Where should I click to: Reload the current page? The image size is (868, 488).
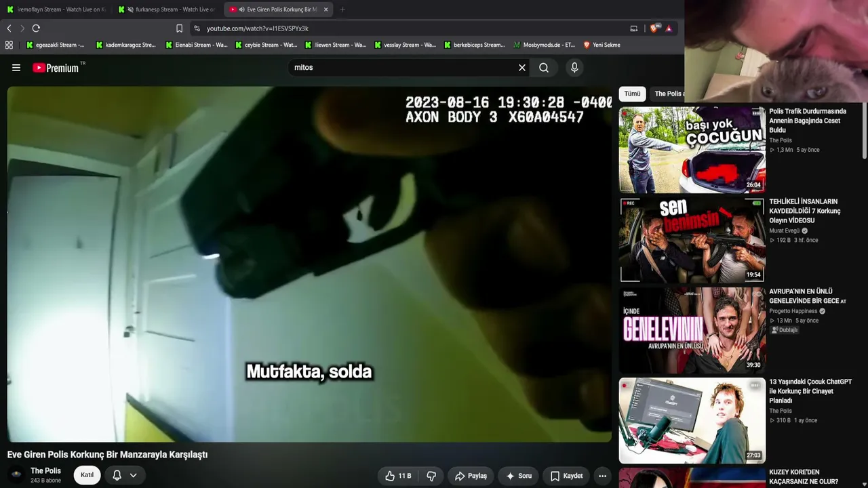pos(36,28)
